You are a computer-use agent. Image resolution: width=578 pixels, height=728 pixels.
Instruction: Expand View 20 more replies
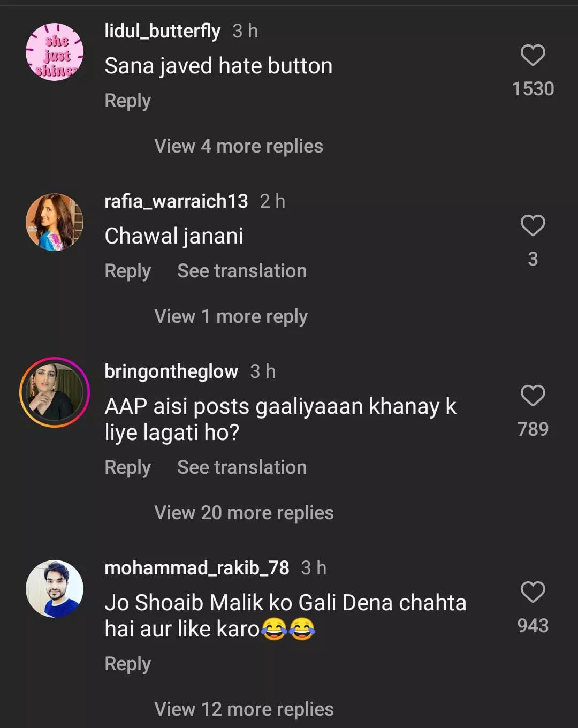click(244, 513)
